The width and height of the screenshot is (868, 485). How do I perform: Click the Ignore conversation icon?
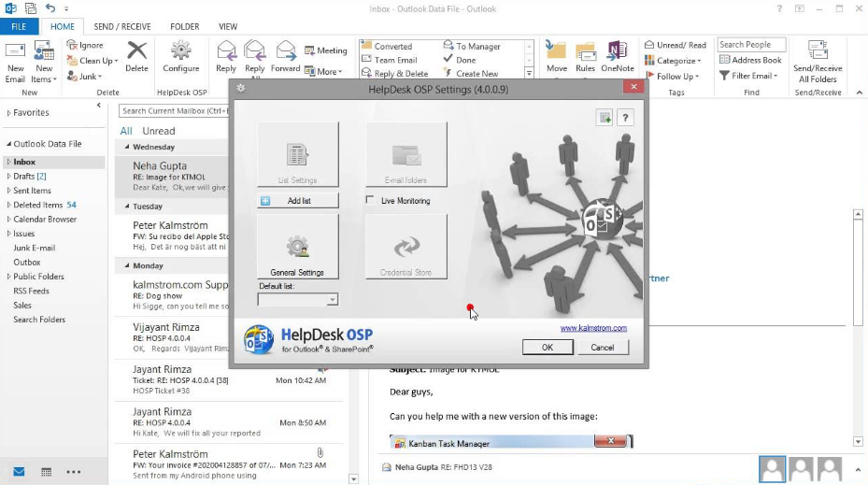coord(72,45)
